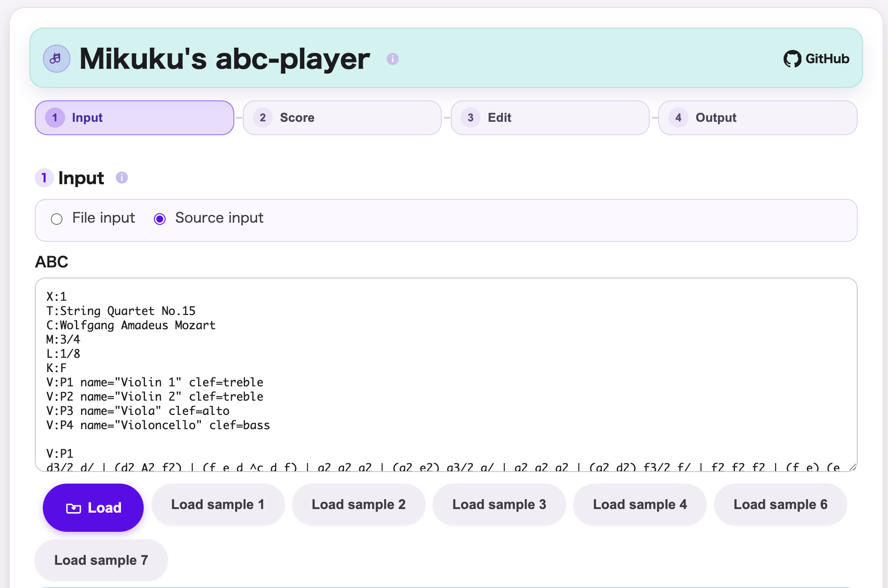
Task: Click the music note logo icon
Action: click(56, 58)
